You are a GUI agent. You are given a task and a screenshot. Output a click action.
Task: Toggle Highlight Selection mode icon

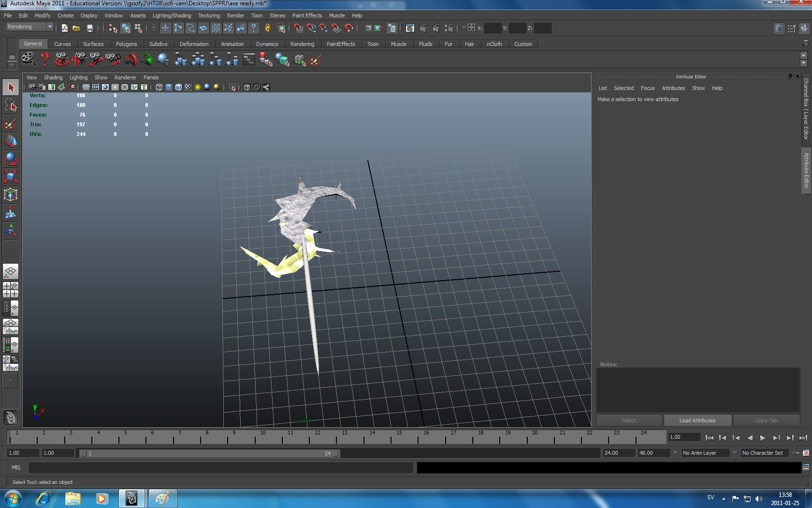281,28
